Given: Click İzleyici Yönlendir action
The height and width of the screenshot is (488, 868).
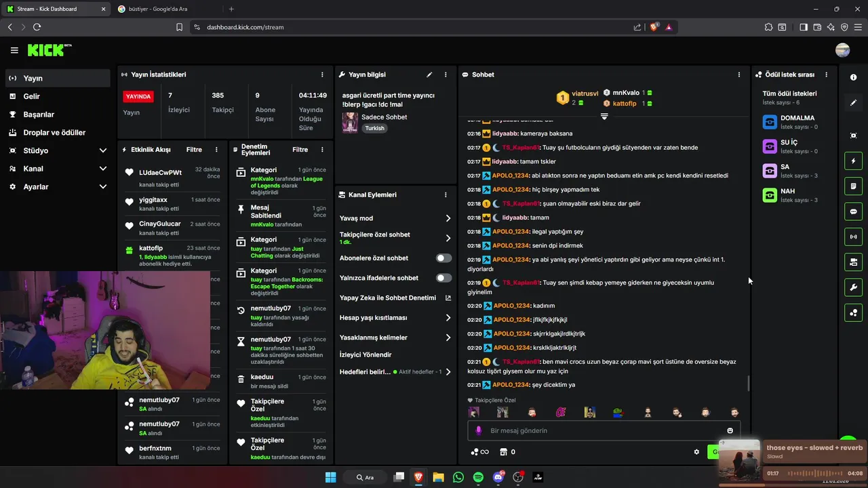Looking at the screenshot, I should coord(366,354).
